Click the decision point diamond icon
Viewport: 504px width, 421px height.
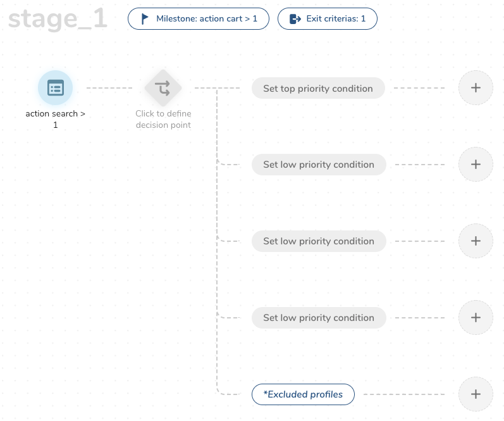click(x=163, y=88)
